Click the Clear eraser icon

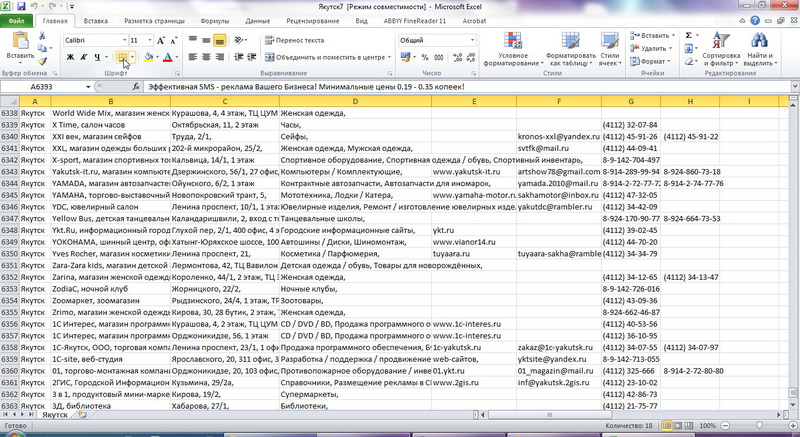[x=689, y=61]
